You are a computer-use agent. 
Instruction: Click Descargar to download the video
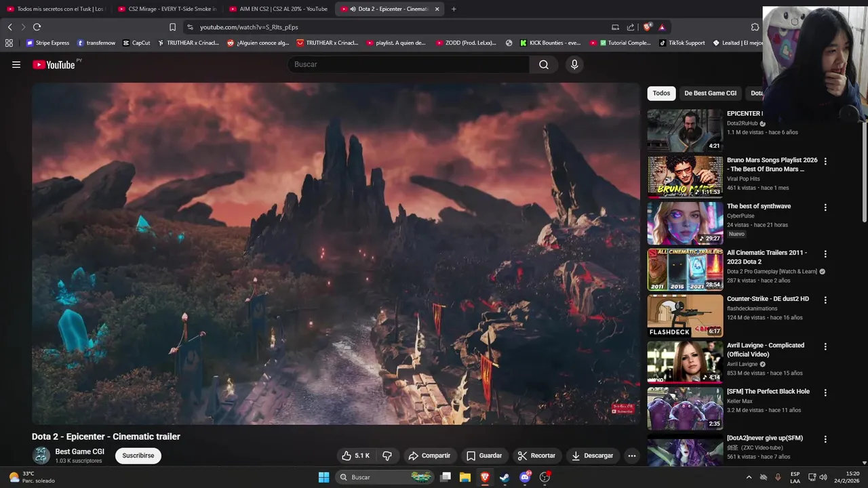coord(593,455)
